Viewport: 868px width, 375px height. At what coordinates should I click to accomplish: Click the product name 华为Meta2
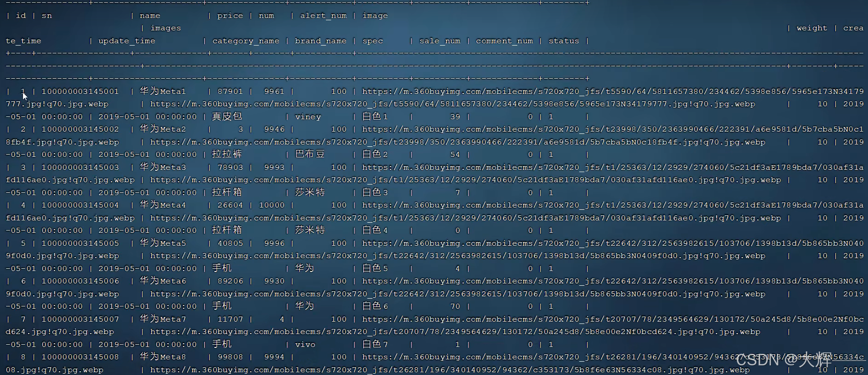coord(163,129)
